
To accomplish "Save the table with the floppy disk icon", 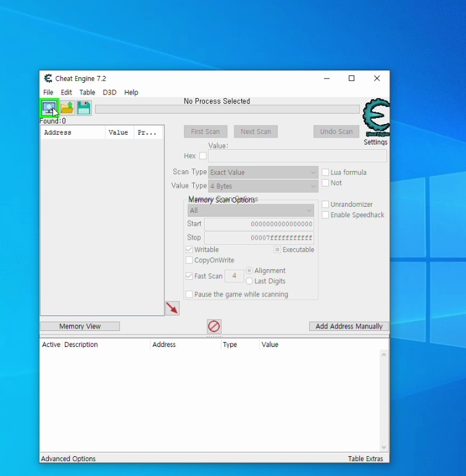I will click(x=84, y=108).
